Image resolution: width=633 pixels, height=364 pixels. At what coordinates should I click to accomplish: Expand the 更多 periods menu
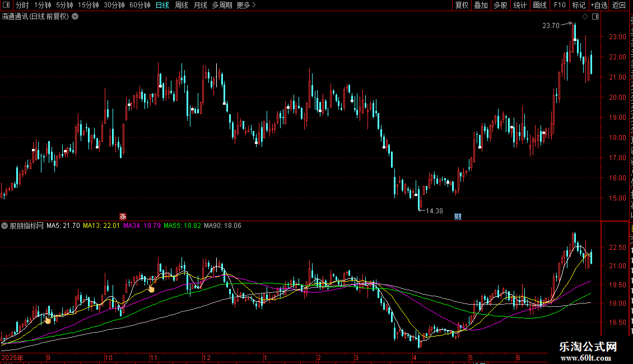point(246,5)
